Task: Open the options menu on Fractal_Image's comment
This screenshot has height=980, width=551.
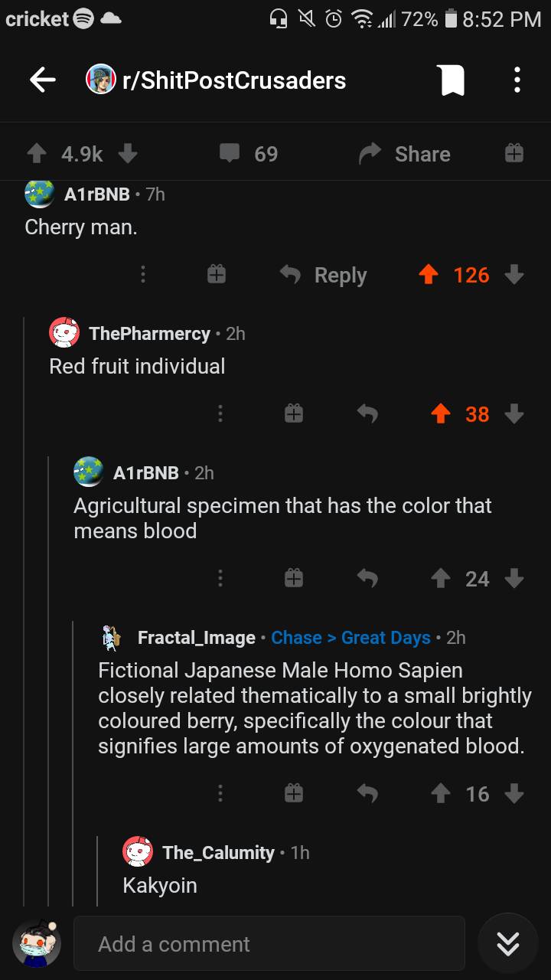Action: [x=220, y=794]
